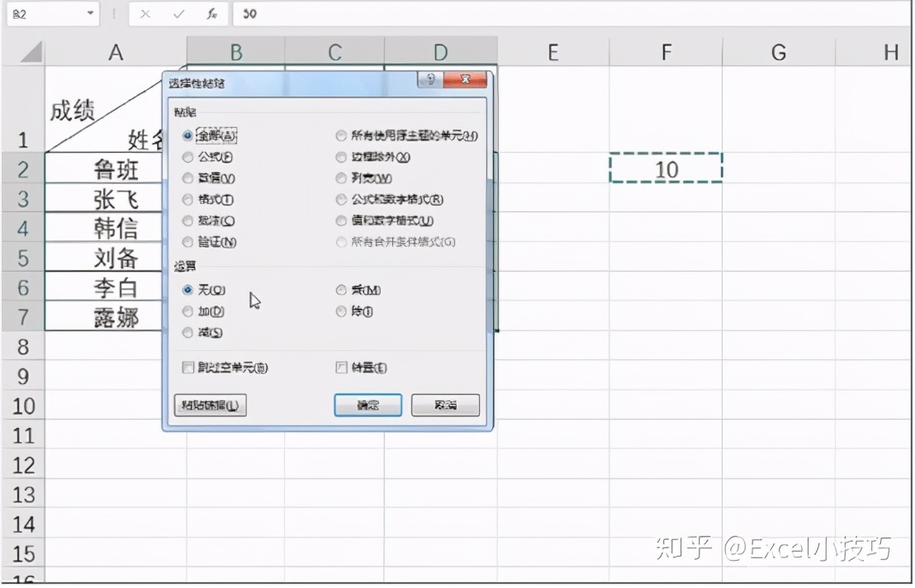Select row 3 by clicking its header
915x588 pixels.
pyautogui.click(x=22, y=197)
